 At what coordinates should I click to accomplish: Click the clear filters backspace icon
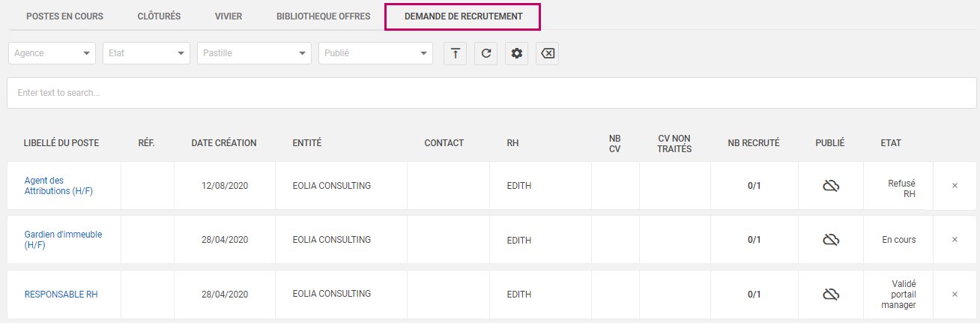click(x=547, y=53)
